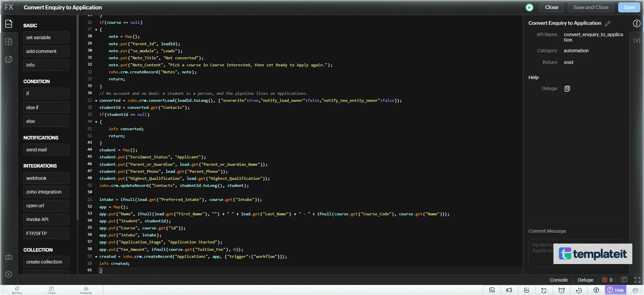This screenshot has width=644, height=295.
Task: Click the 'Convert Enquiry to Application' title in header
Action: pyautogui.click(x=63, y=7)
